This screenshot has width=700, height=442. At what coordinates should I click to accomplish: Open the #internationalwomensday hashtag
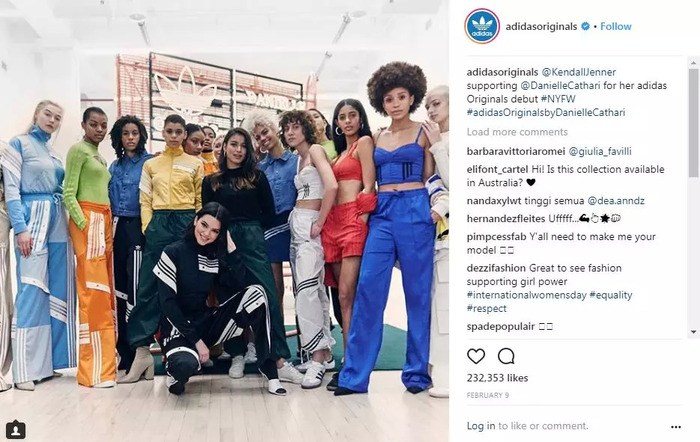pos(526,295)
